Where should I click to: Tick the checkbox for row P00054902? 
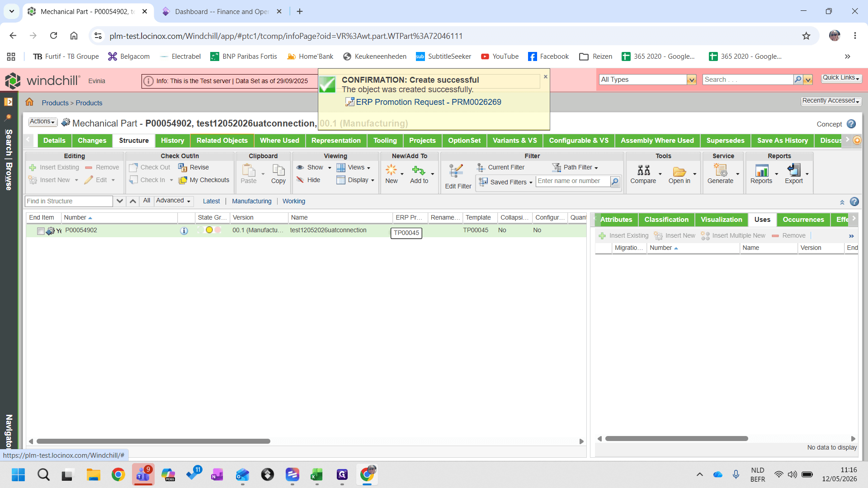[x=41, y=231]
